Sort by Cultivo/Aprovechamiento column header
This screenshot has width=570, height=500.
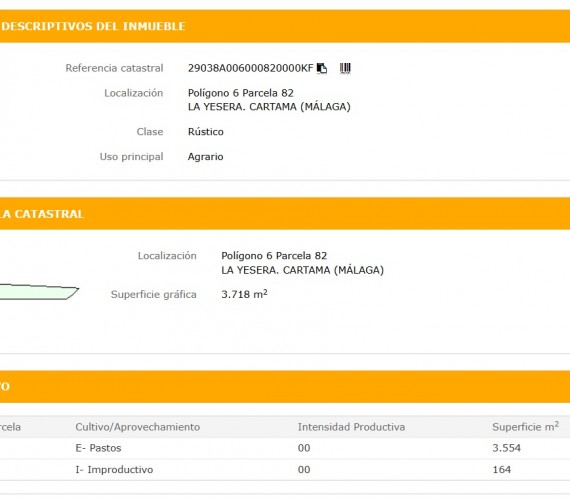point(138,427)
